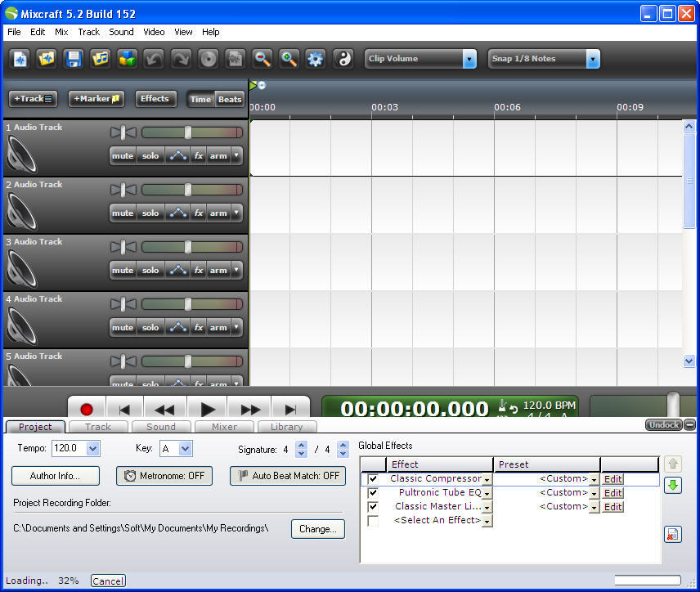Switch to the Mixer tab
Viewport: 700px width, 592px height.
coord(224,427)
